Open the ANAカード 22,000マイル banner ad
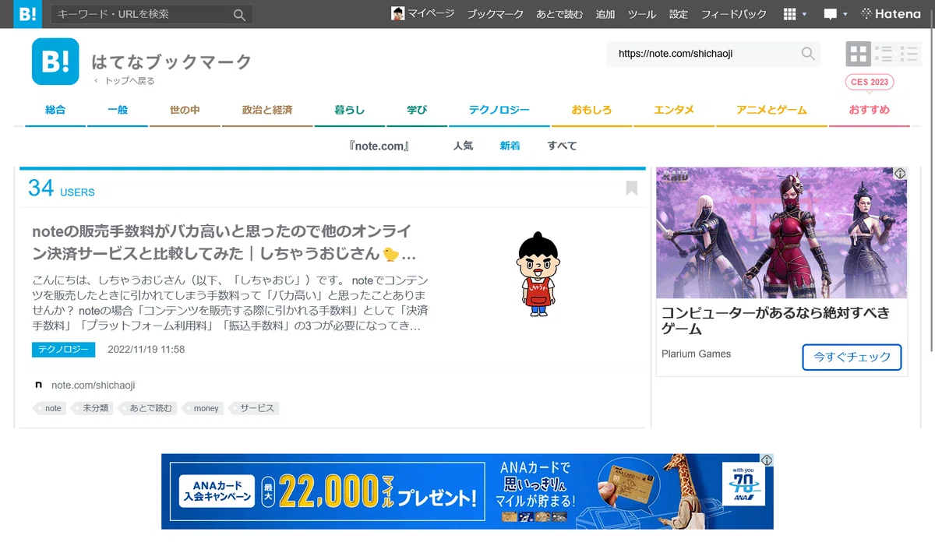935x560 pixels. (467, 491)
